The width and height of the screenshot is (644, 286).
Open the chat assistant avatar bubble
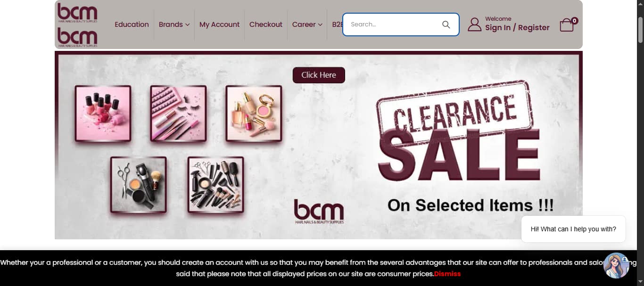tap(616, 265)
